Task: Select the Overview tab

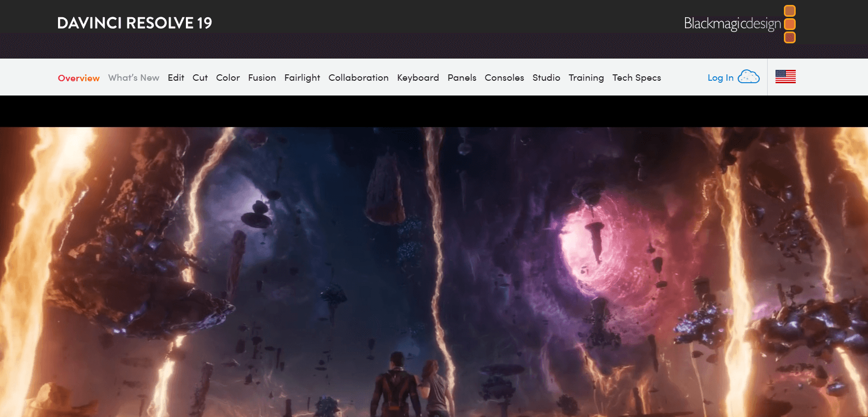Action: (x=79, y=78)
